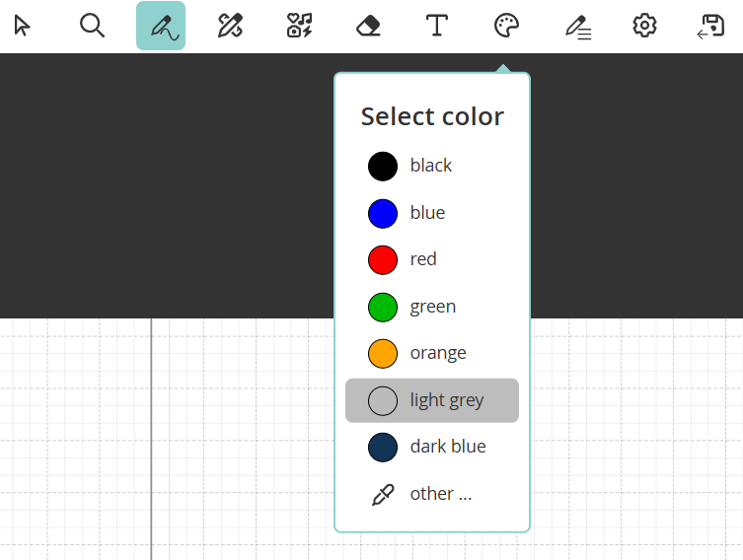Open the settings gear
Screen dimensions: 743x560
[644, 26]
